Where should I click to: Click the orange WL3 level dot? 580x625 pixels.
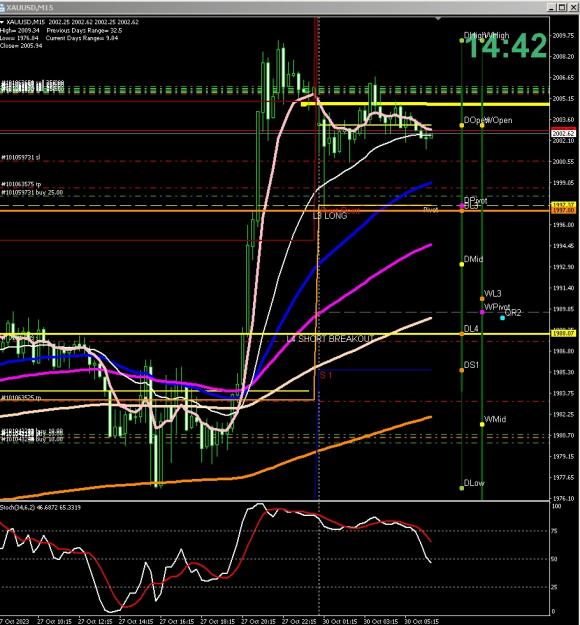[x=482, y=299]
